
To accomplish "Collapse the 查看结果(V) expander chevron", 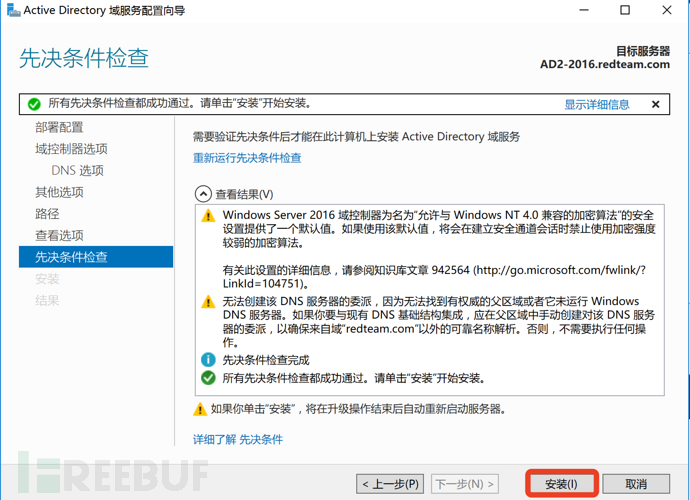I will point(203,194).
